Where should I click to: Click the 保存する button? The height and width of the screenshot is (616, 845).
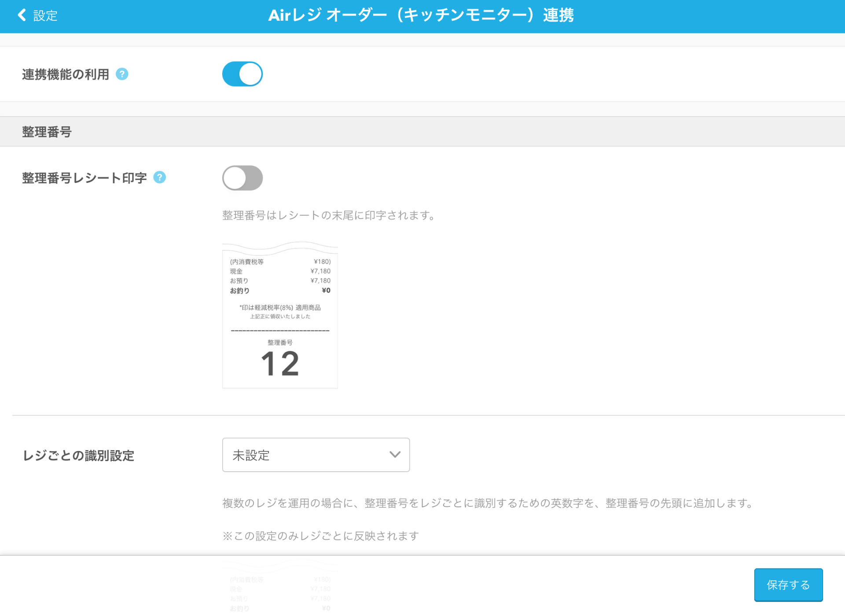[788, 585]
